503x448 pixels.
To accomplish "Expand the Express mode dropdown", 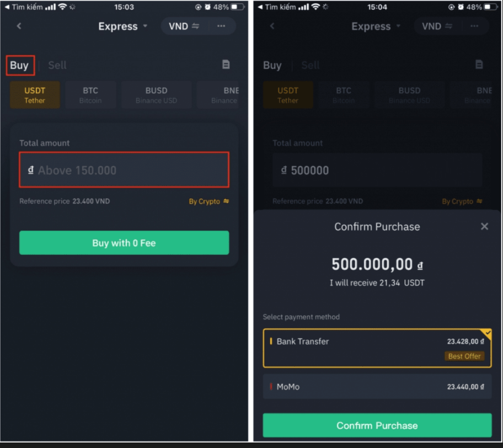I will (x=123, y=26).
